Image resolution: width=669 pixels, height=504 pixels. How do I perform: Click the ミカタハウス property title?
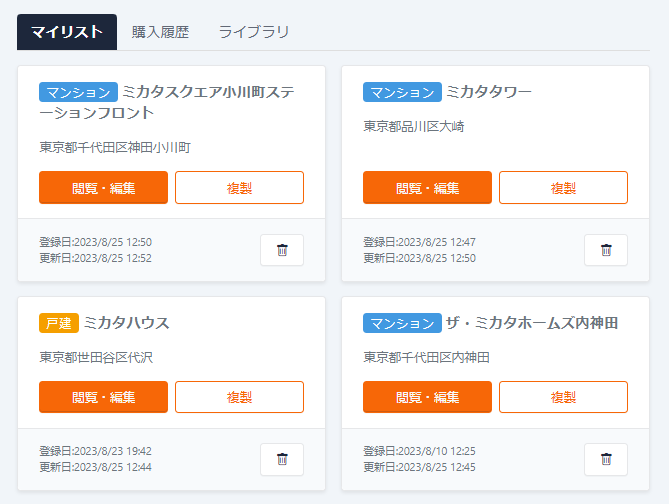click(127, 323)
